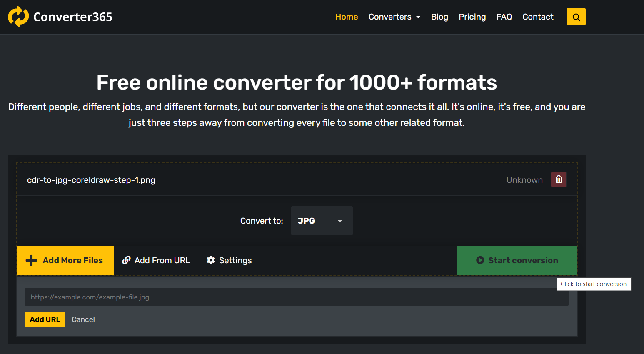Open Settings via the gear icon
Viewport: 644px width, 354px height.
tap(211, 260)
